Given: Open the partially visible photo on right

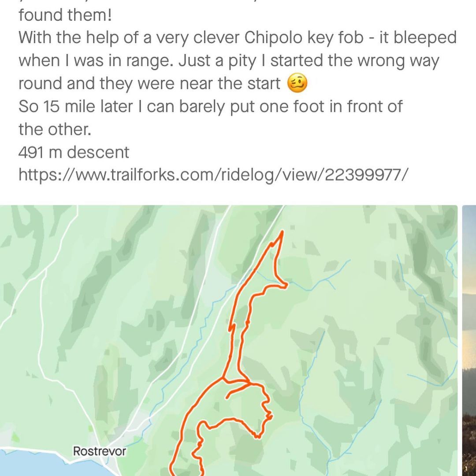Looking at the screenshot, I should click(469, 340).
